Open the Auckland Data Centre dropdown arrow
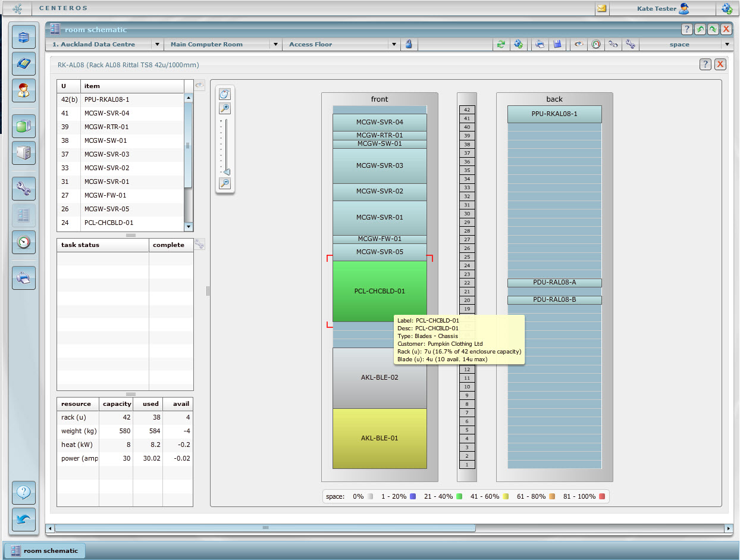740x560 pixels. tap(157, 45)
